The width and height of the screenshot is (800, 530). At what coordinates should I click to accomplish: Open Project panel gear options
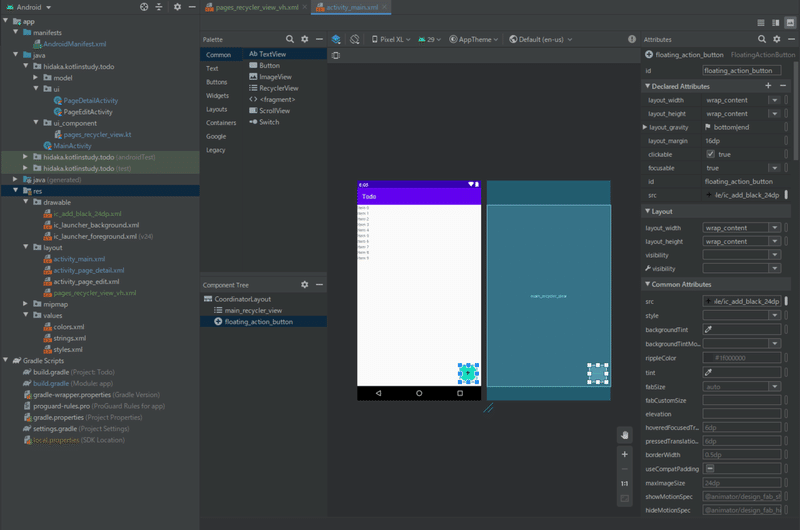[x=177, y=7]
